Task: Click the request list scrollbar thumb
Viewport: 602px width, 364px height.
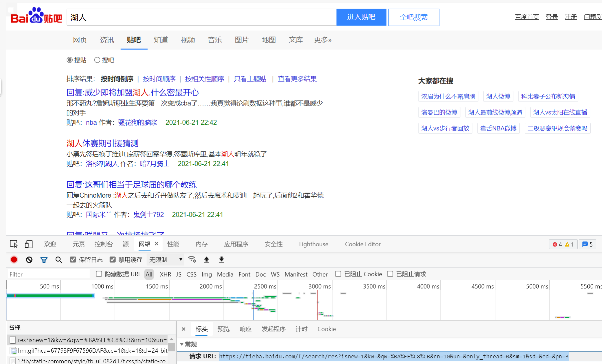Action: pos(172,348)
